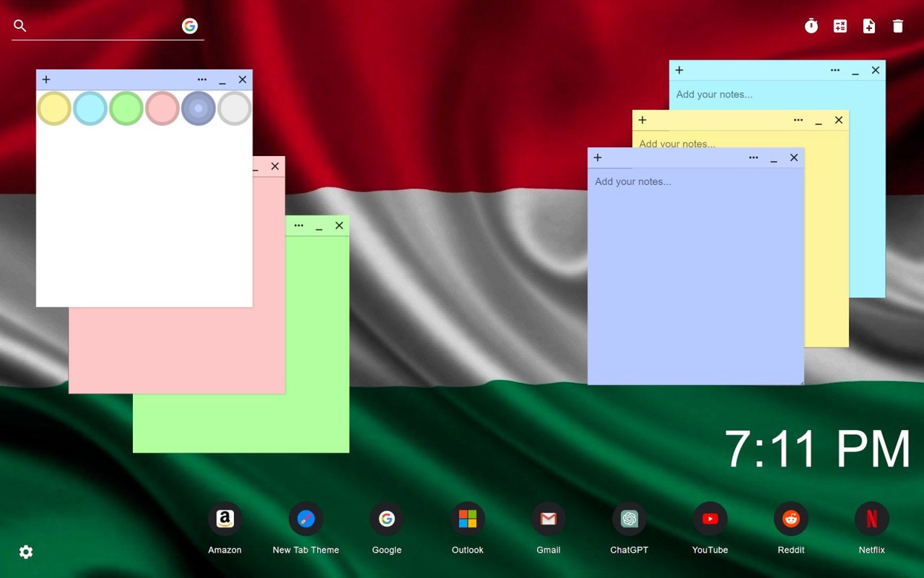Image resolution: width=924 pixels, height=578 pixels.
Task: Choose the cyan note color swatch
Action: tap(90, 108)
